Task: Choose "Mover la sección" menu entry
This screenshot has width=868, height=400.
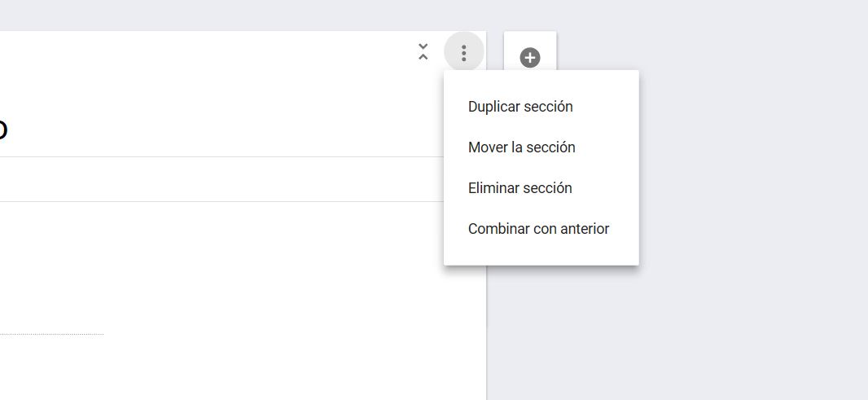Action: (521, 147)
